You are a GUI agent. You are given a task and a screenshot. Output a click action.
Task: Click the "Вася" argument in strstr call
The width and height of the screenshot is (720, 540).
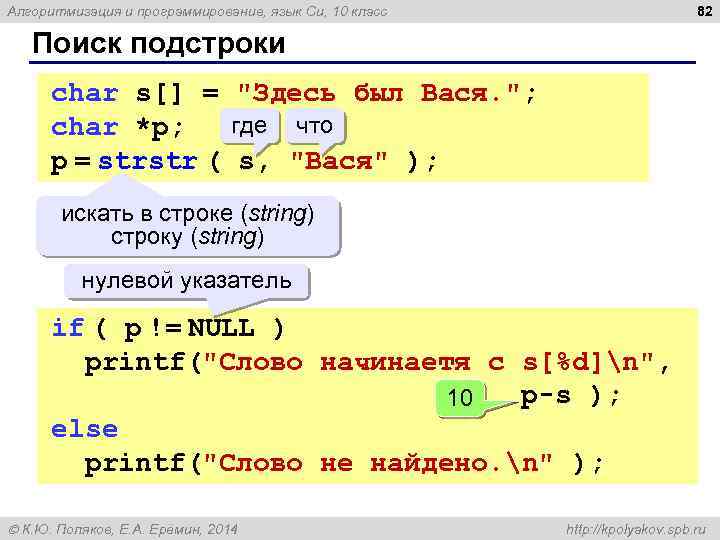tap(339, 161)
